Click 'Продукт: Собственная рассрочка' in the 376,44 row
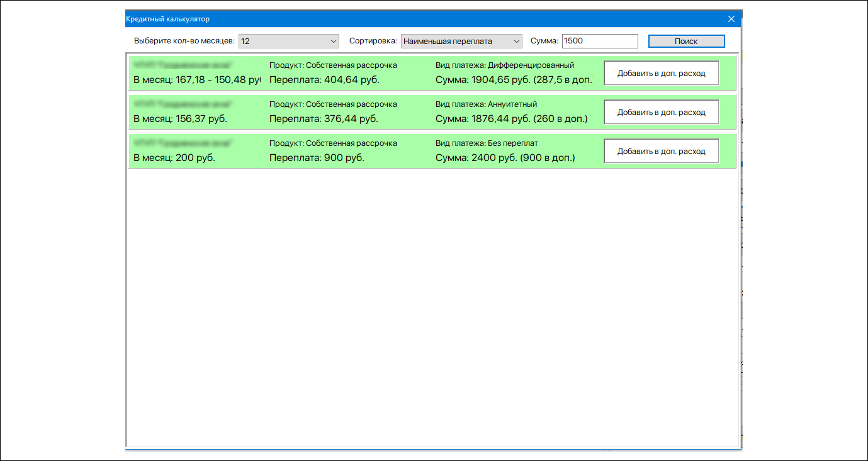The image size is (868, 461). tap(333, 104)
